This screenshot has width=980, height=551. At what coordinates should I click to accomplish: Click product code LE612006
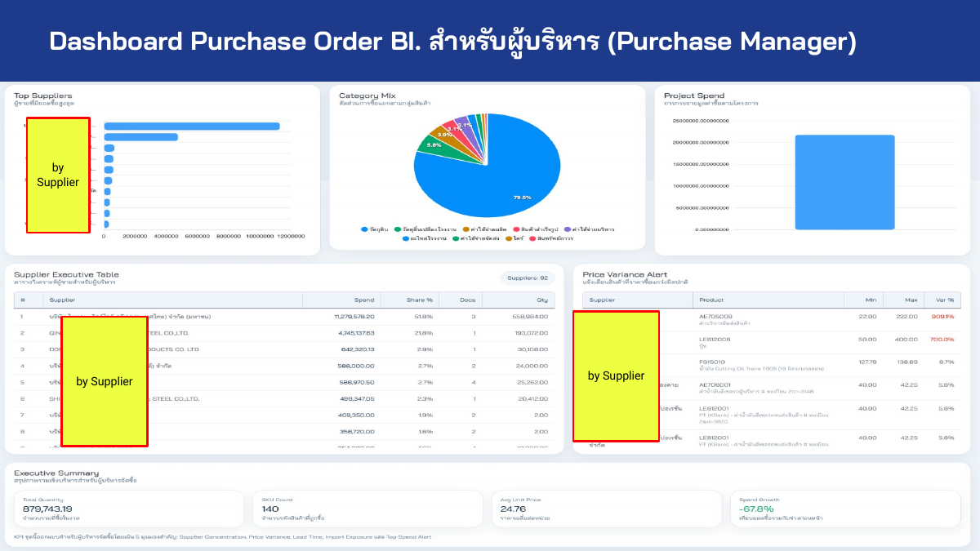coord(715,339)
